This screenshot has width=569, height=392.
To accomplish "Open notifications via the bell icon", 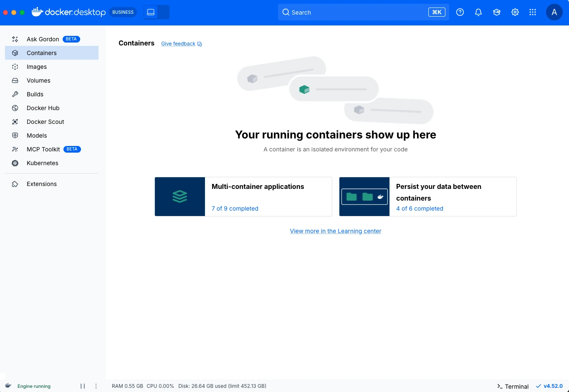I will pos(478,12).
